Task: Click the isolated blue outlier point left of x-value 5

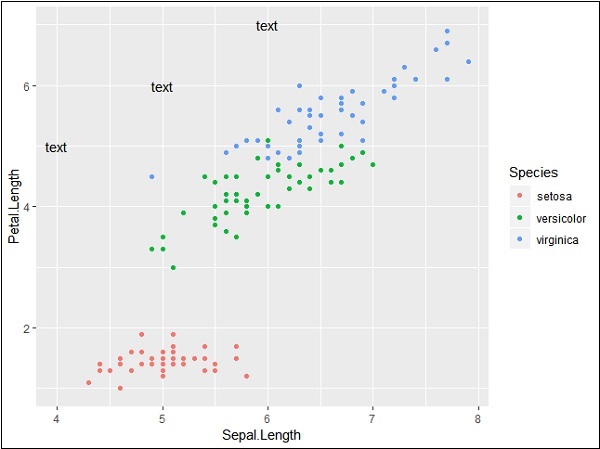Action: click(x=151, y=176)
